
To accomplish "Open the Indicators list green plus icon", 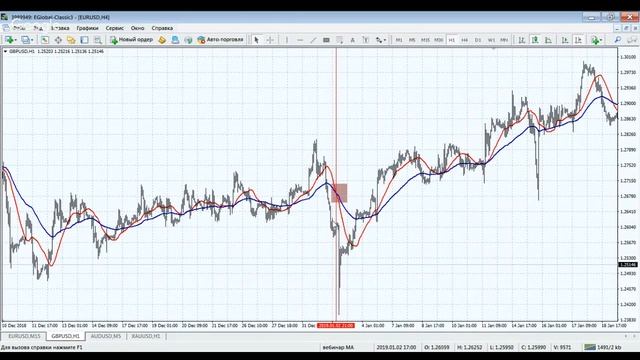I will pos(595,40).
